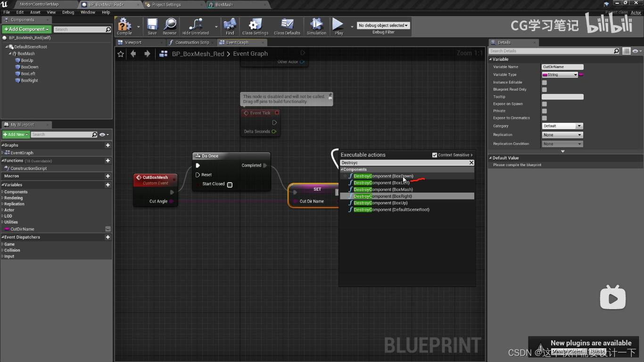644x362 pixels.
Task: Enable Expose on Spawn checkbox
Action: coord(545,104)
